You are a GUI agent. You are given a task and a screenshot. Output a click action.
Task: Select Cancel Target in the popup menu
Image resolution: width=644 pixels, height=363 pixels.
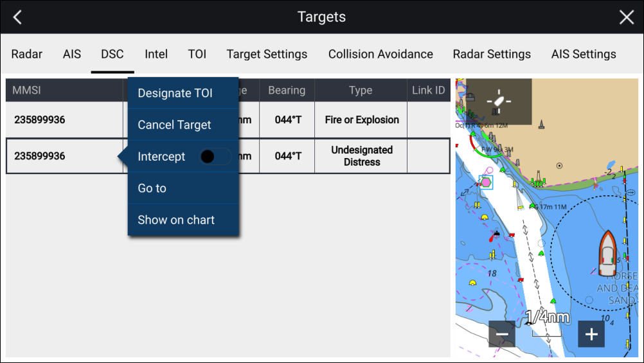click(174, 125)
